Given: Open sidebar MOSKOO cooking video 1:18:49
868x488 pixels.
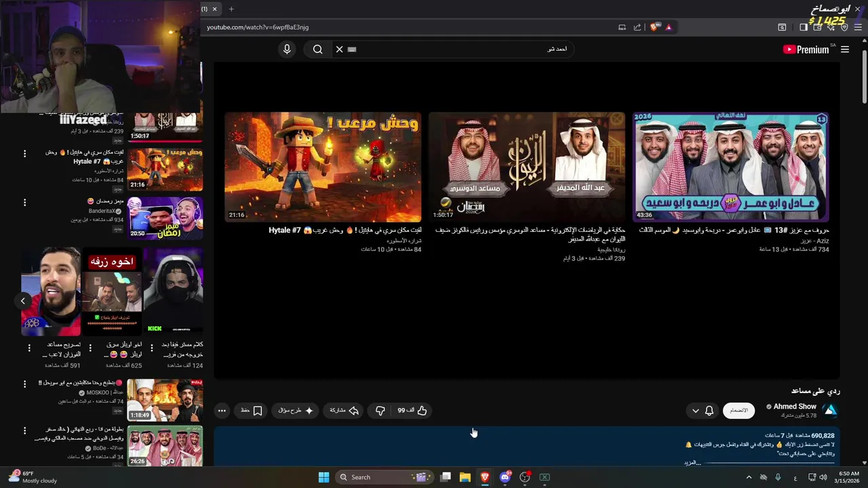Looking at the screenshot, I should point(165,400).
